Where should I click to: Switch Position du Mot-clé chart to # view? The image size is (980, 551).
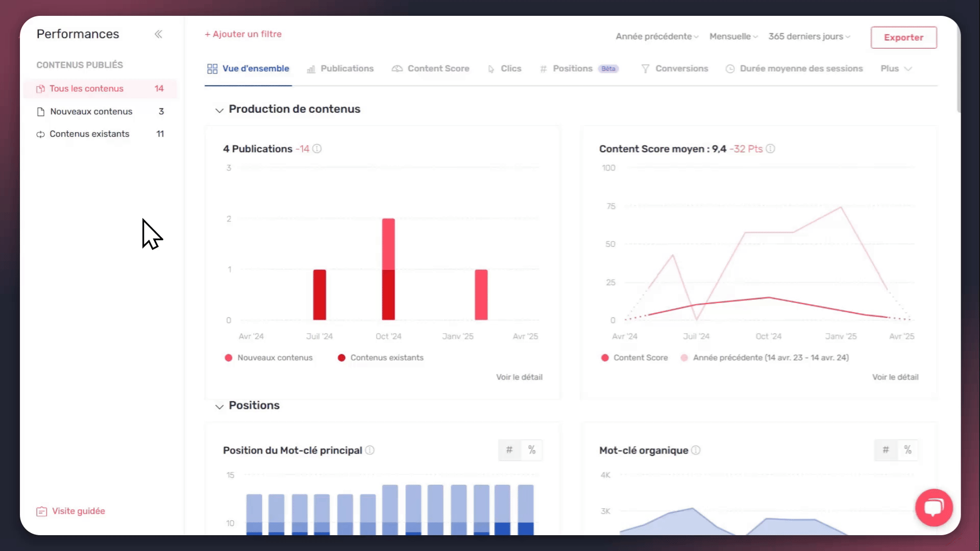click(x=509, y=450)
